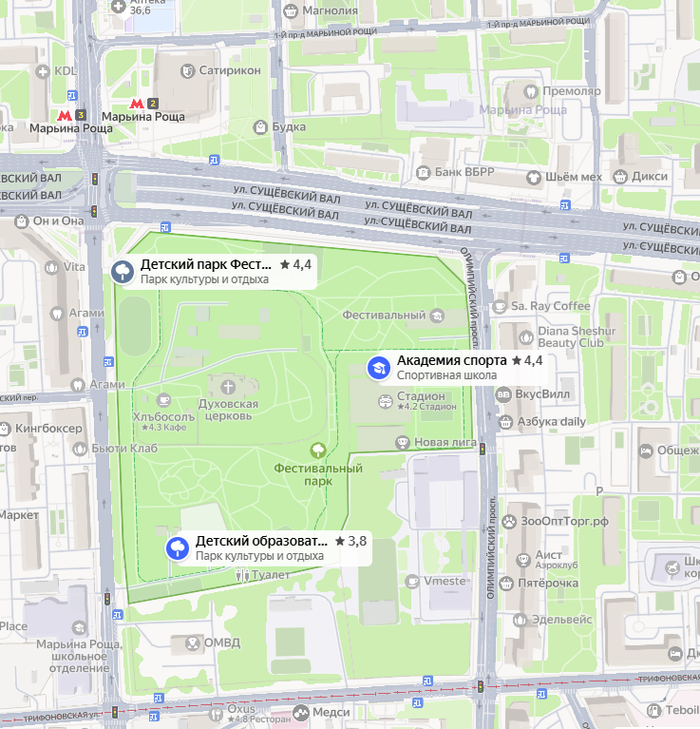700x729 pixels.
Task: Click the Кингбоксер place label
Action: [48, 429]
